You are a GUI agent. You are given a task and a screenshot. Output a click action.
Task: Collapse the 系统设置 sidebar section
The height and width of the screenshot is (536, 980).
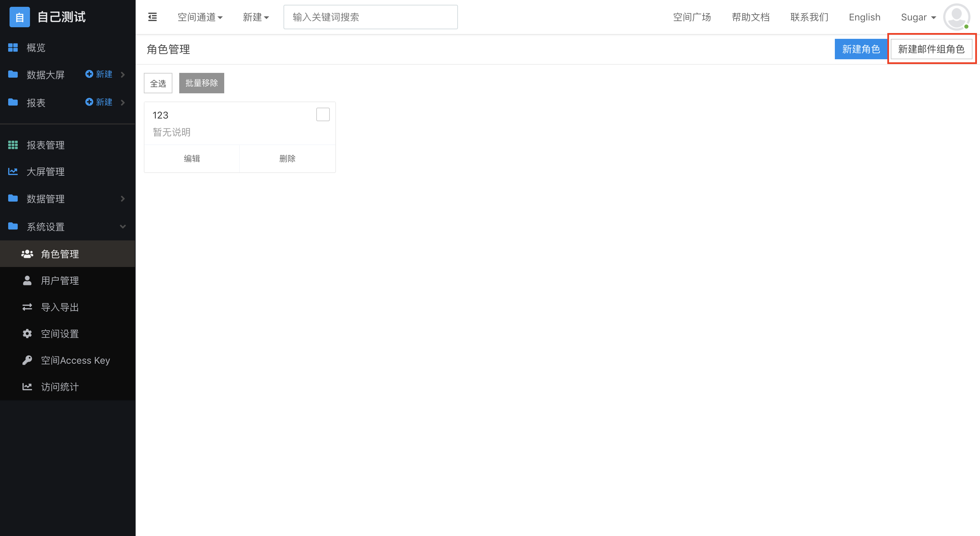[x=123, y=226]
